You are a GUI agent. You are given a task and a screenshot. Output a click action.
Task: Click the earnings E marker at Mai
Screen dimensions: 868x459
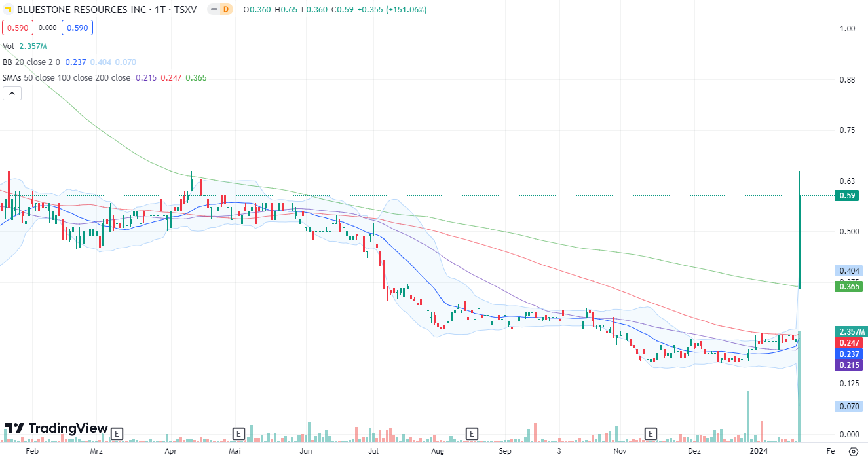click(239, 433)
